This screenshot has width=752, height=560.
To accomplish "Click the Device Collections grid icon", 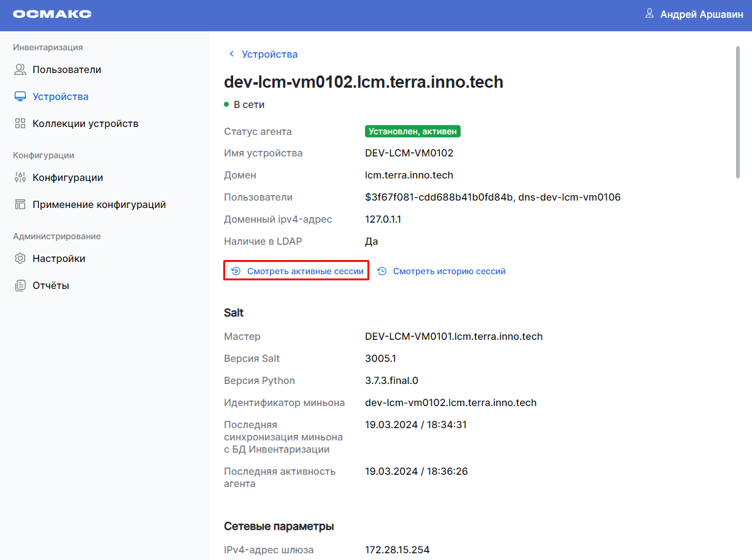I will tap(20, 124).
